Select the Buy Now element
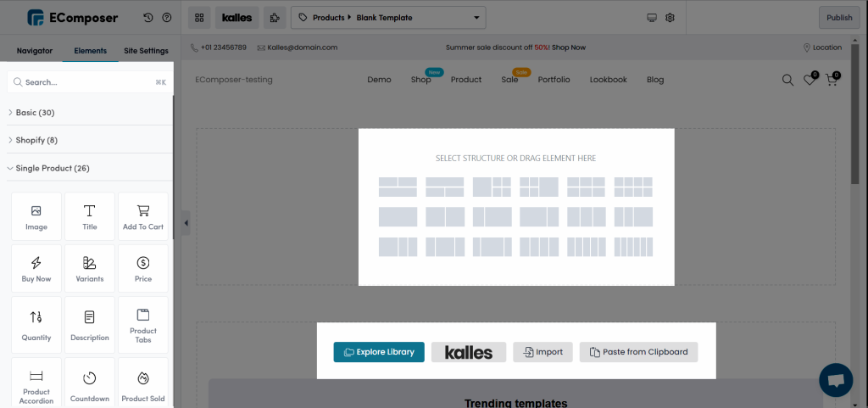This screenshot has height=408, width=868. pos(36,269)
